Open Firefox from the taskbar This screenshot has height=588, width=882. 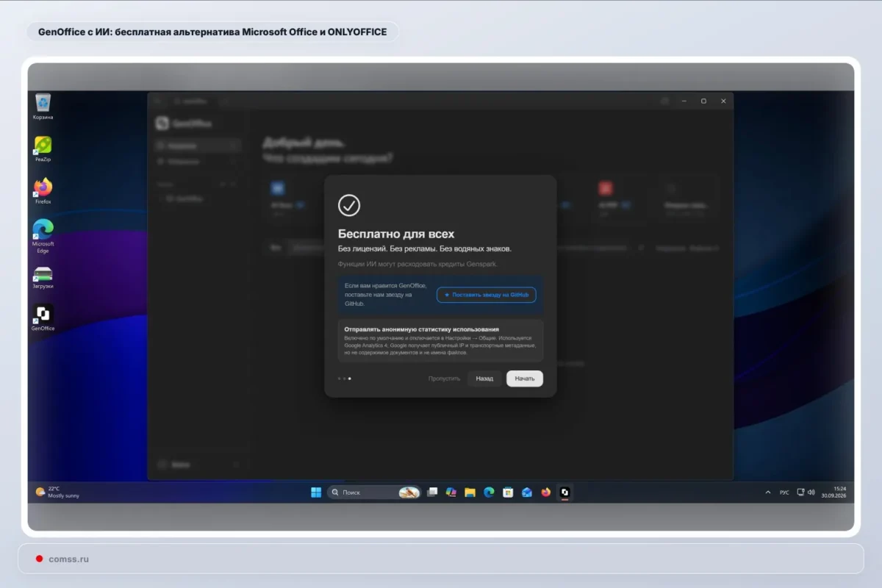(x=545, y=492)
